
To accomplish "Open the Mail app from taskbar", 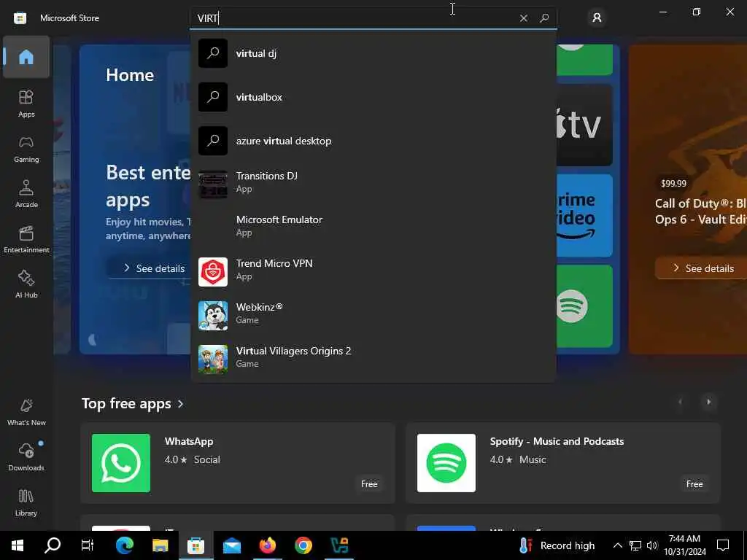I will (x=232, y=545).
